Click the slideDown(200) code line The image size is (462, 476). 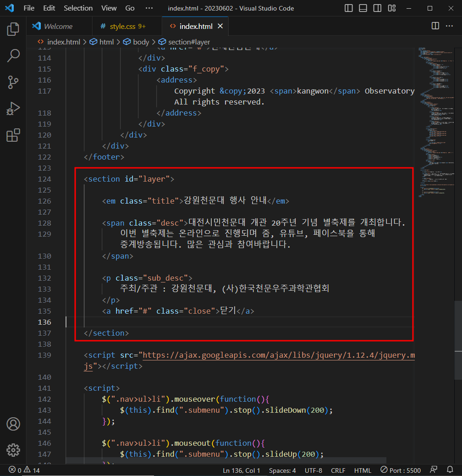coord(226,410)
